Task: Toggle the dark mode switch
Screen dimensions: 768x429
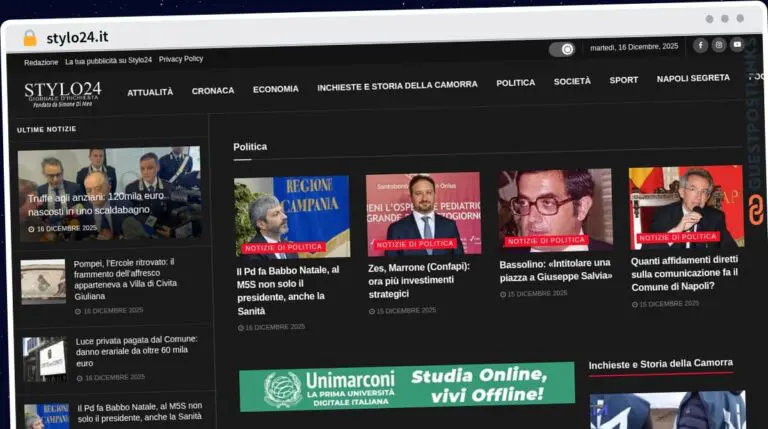Action: tap(562, 49)
